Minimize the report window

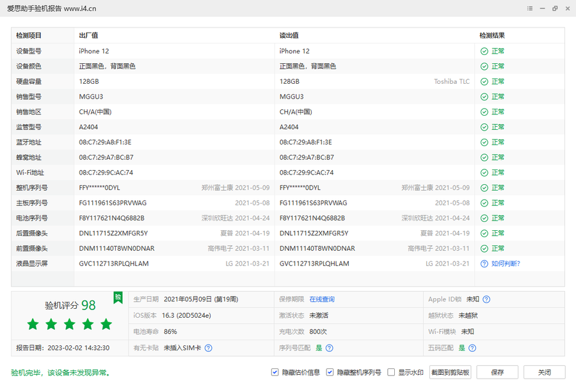542,8
